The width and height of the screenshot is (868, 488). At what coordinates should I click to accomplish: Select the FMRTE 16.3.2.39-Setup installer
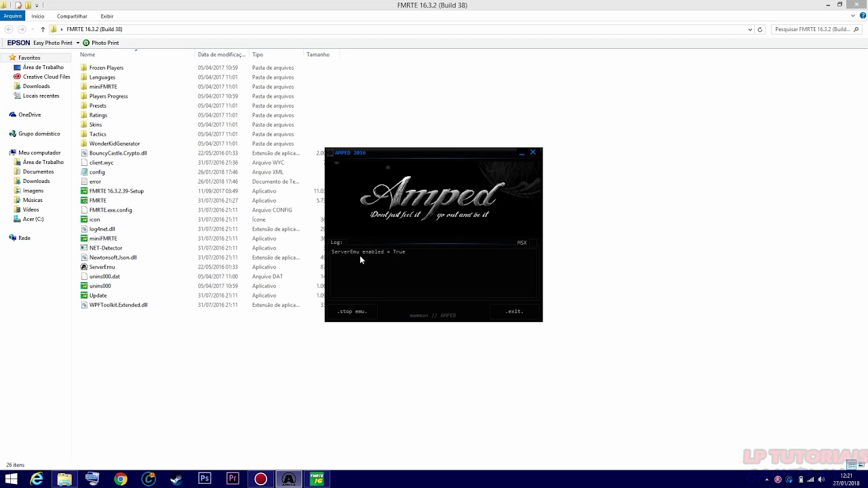[x=116, y=191]
